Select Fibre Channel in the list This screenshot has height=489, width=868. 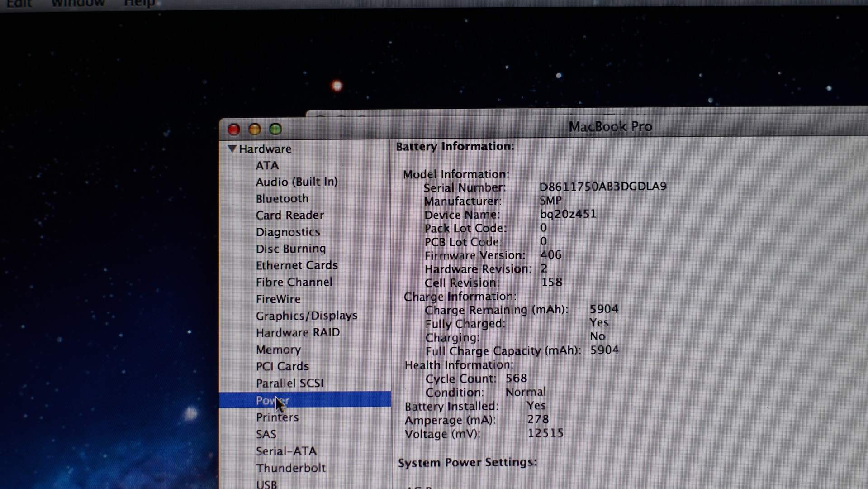pos(294,282)
